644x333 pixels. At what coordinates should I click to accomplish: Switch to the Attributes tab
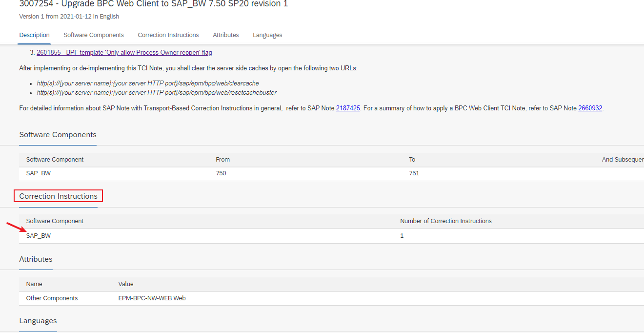(x=226, y=35)
